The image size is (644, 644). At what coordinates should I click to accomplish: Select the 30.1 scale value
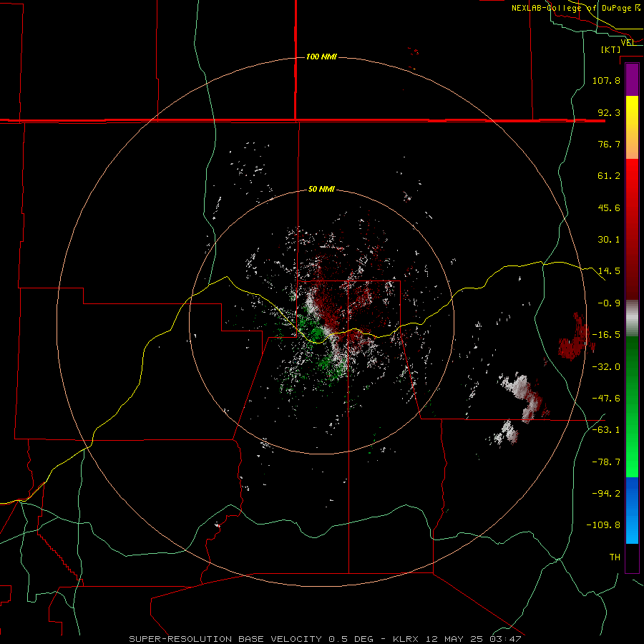coord(609,240)
